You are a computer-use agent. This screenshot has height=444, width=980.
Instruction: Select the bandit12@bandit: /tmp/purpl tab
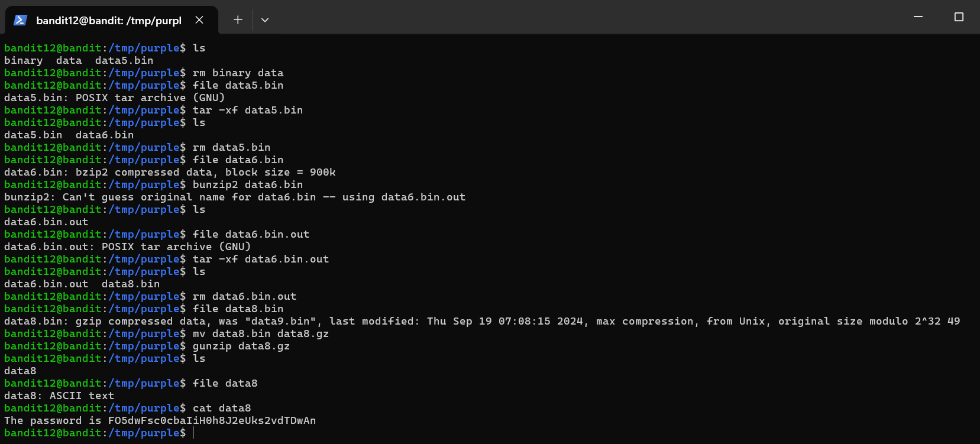pyautogui.click(x=108, y=20)
